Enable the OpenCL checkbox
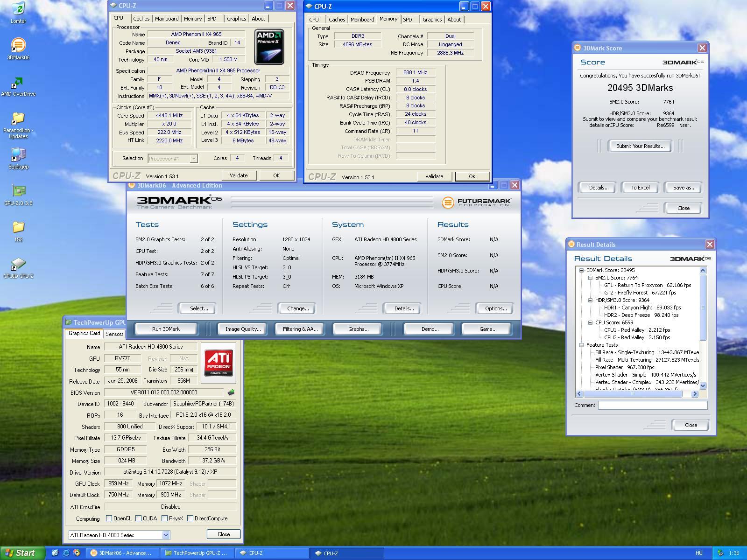747x560 pixels. [x=109, y=518]
